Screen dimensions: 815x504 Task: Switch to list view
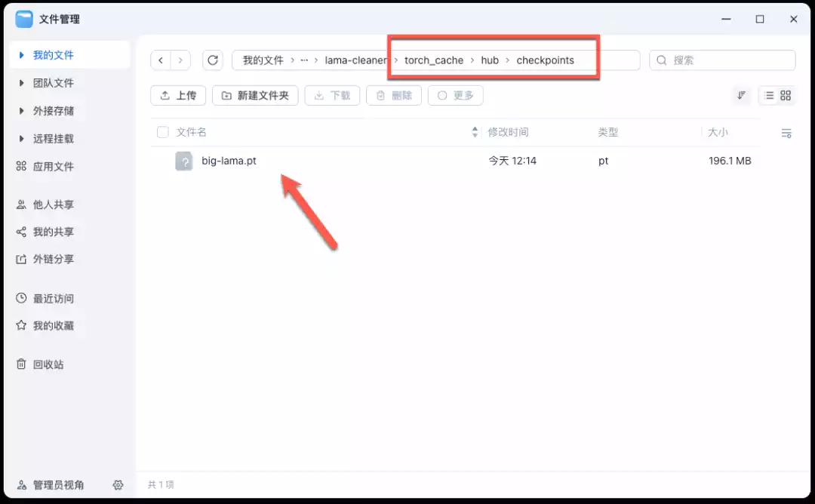point(768,95)
